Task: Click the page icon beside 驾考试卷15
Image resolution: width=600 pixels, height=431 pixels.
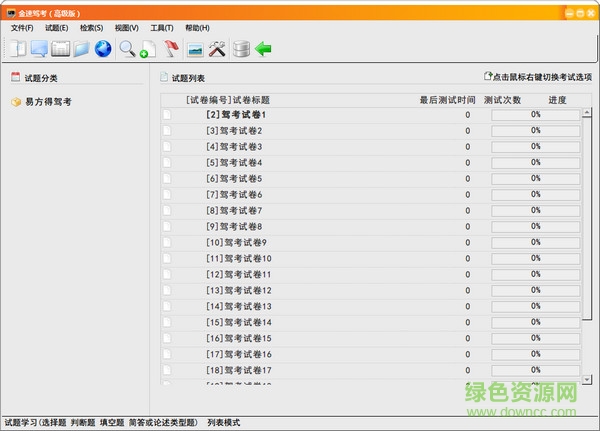Action: (167, 338)
